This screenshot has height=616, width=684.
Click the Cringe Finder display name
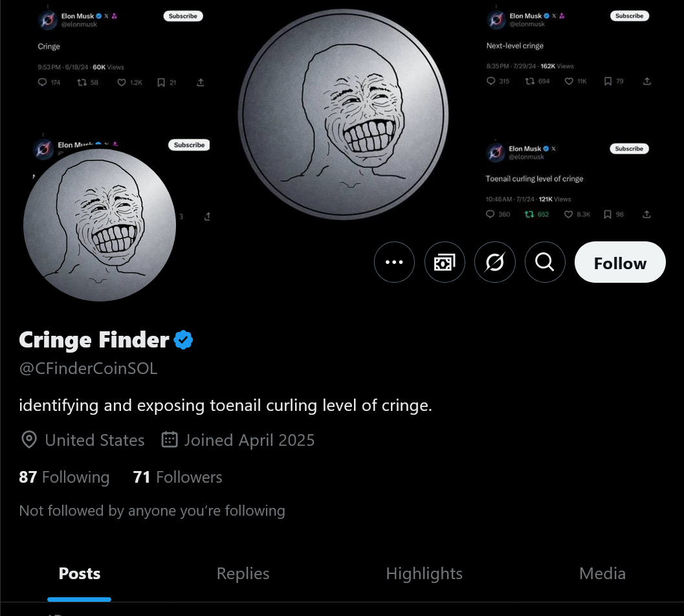pos(94,340)
